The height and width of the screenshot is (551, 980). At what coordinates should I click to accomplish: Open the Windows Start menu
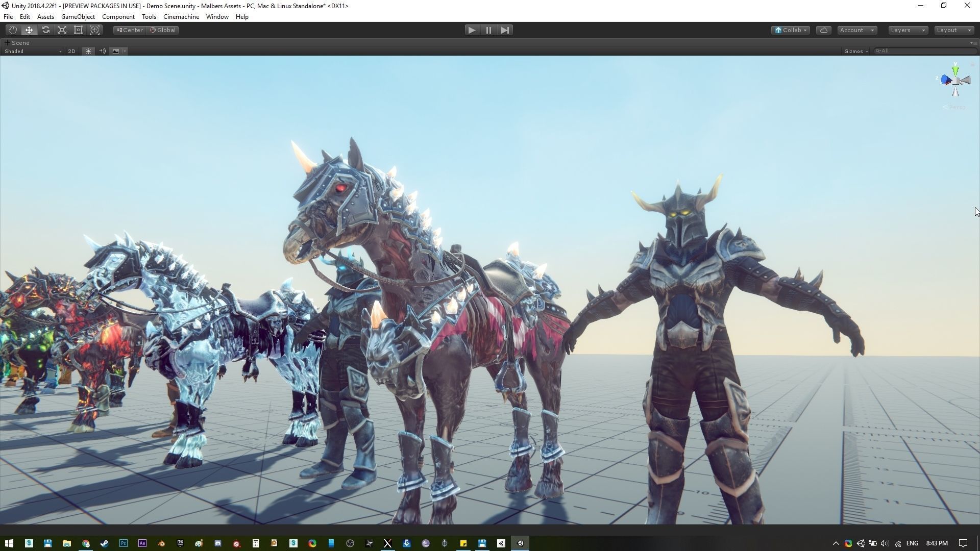click(9, 543)
